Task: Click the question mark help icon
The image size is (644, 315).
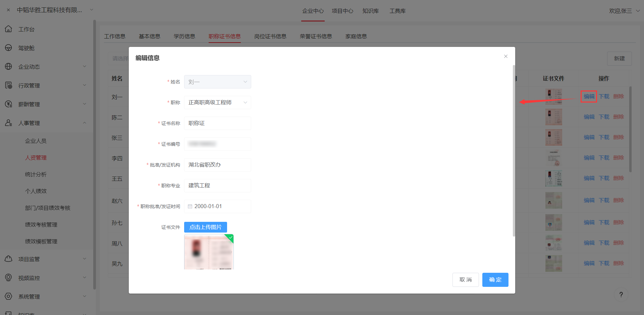Action: click(x=621, y=295)
